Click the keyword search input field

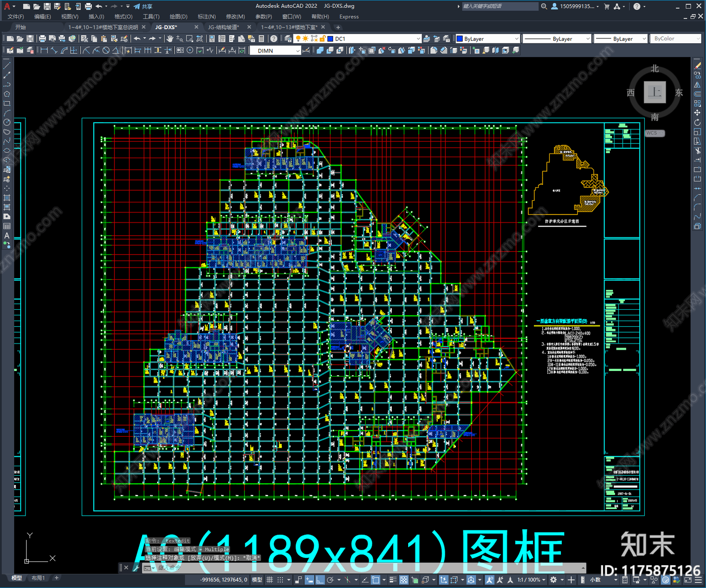tap(499, 6)
